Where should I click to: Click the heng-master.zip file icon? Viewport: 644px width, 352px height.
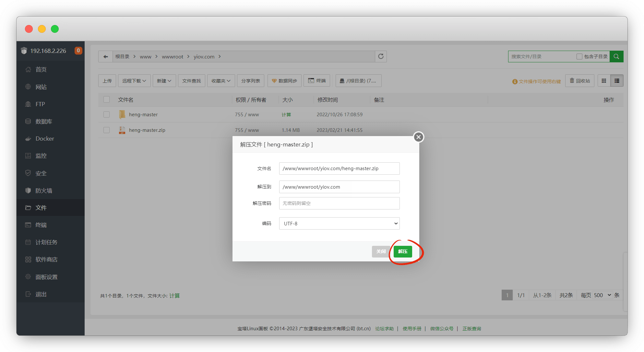pos(122,130)
